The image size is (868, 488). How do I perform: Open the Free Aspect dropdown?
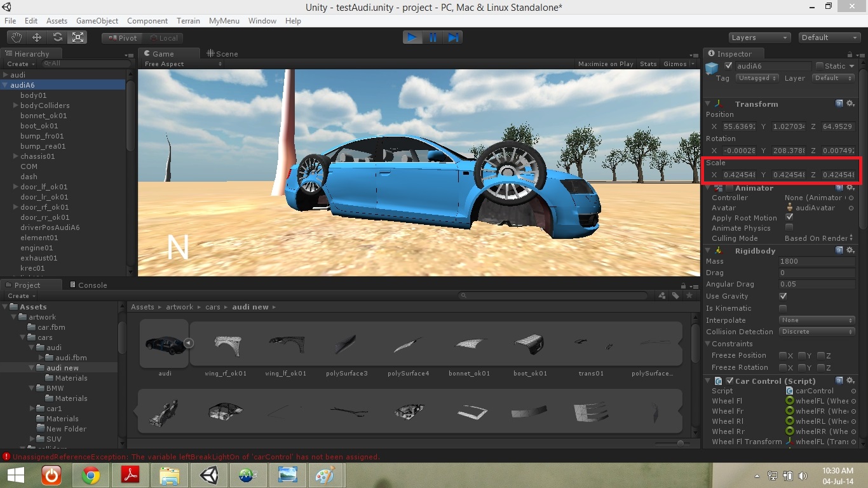(182, 64)
